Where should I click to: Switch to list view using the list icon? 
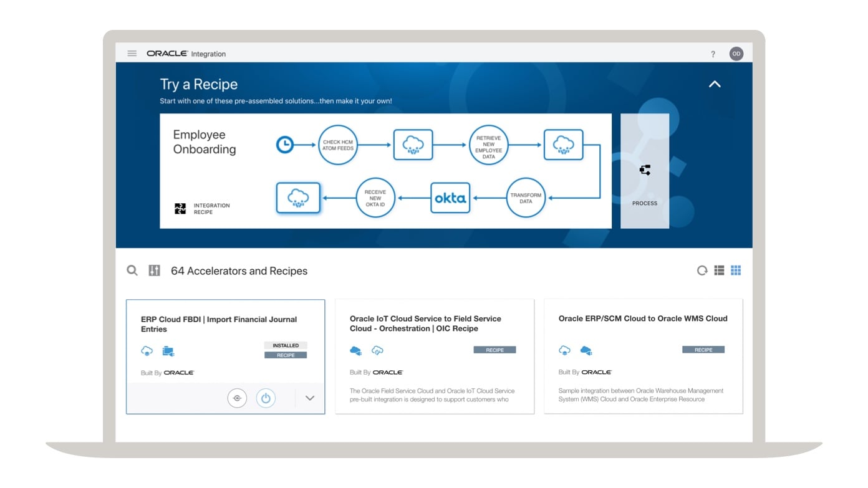(718, 270)
